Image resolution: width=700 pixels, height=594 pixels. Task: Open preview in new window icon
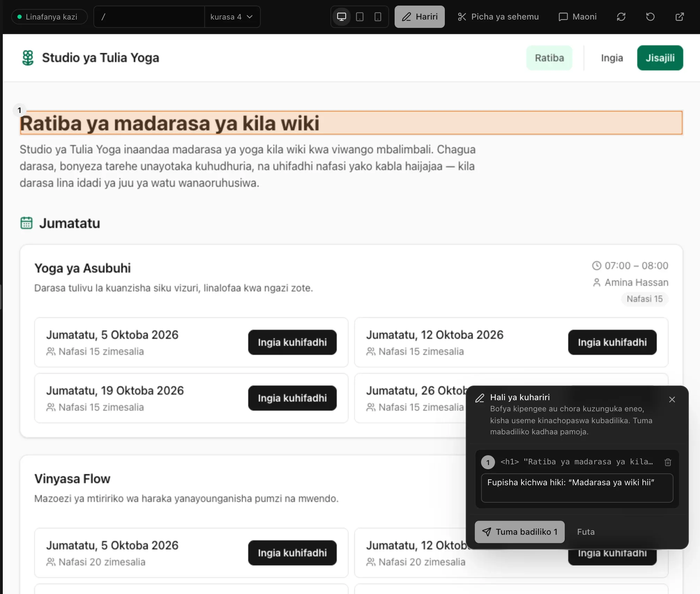coord(680,17)
